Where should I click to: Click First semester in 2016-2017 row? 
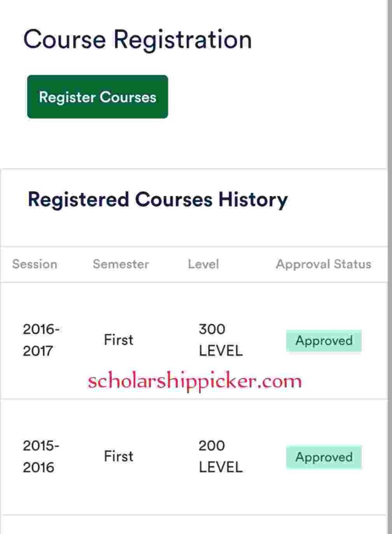pos(119,340)
